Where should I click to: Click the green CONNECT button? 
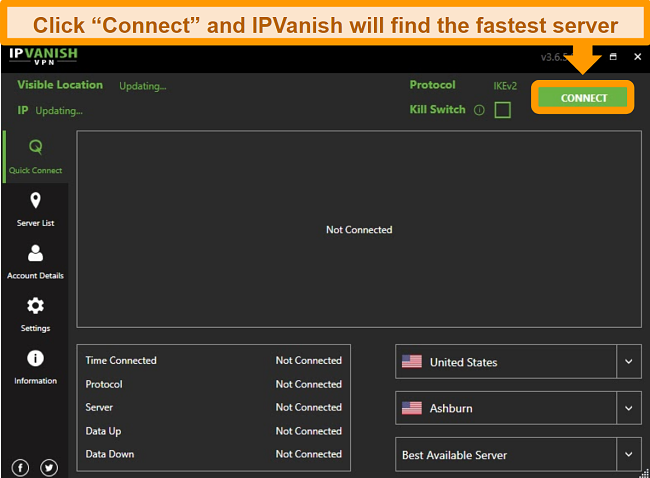pyautogui.click(x=582, y=97)
